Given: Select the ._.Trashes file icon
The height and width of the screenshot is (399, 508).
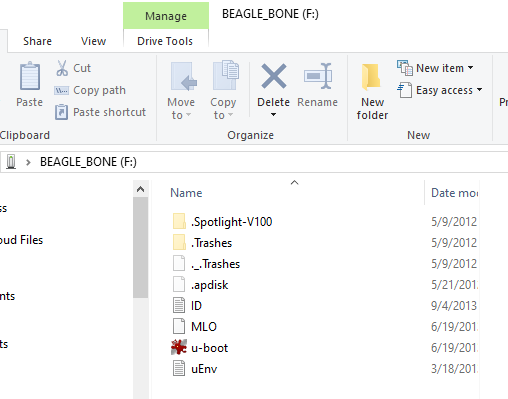Looking at the screenshot, I should coord(179,263).
